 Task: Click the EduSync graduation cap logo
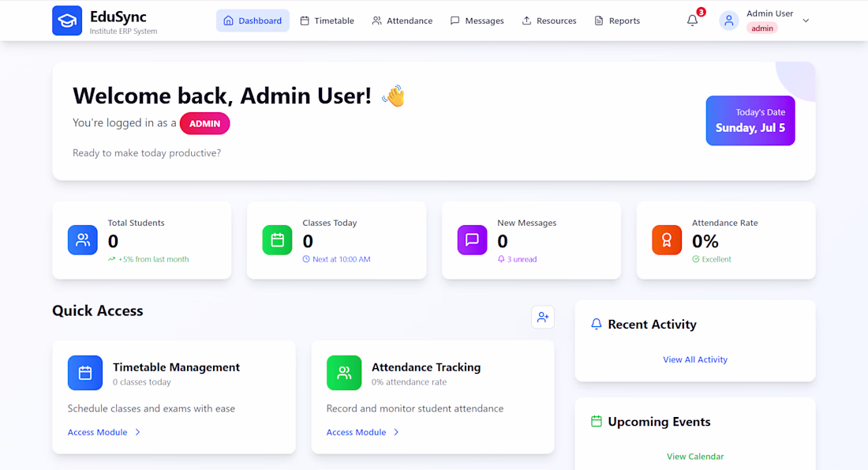[x=67, y=21]
